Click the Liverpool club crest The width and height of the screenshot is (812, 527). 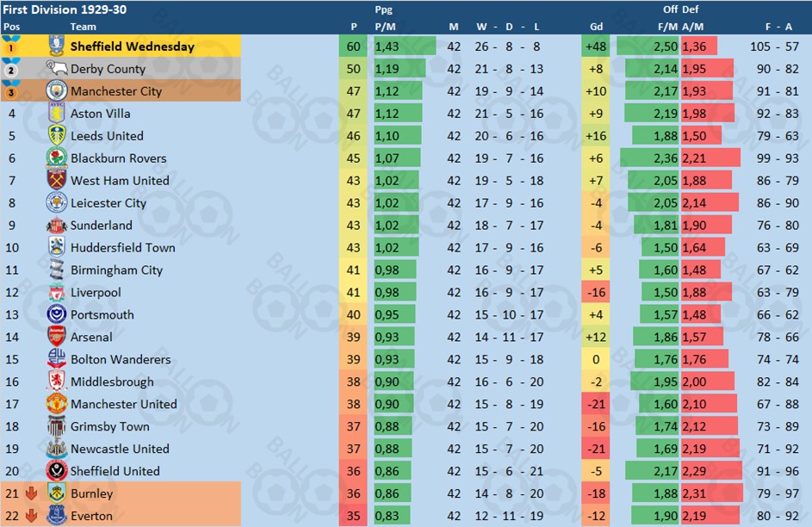click(57, 292)
